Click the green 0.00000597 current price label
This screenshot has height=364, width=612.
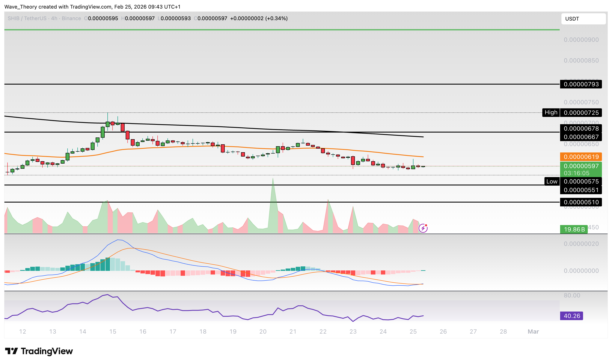(581, 166)
